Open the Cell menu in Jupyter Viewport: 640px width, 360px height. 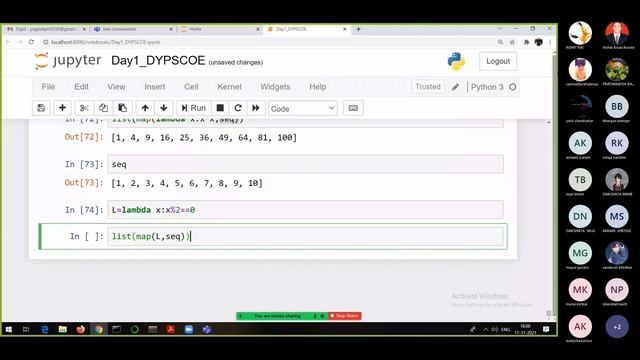tap(191, 87)
